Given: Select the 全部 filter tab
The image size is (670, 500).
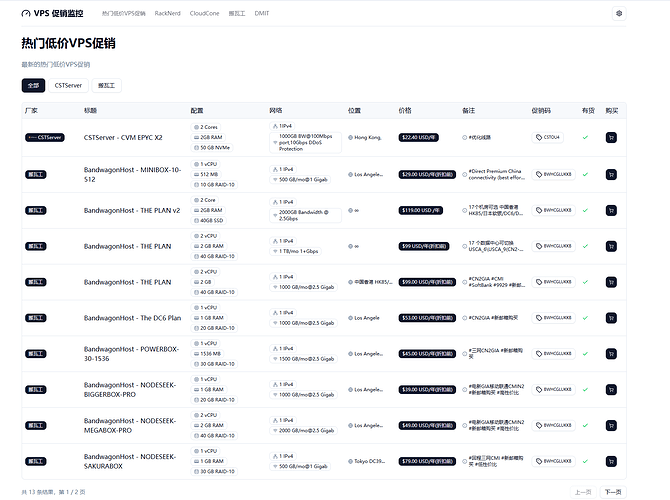Looking at the screenshot, I should pyautogui.click(x=33, y=85).
